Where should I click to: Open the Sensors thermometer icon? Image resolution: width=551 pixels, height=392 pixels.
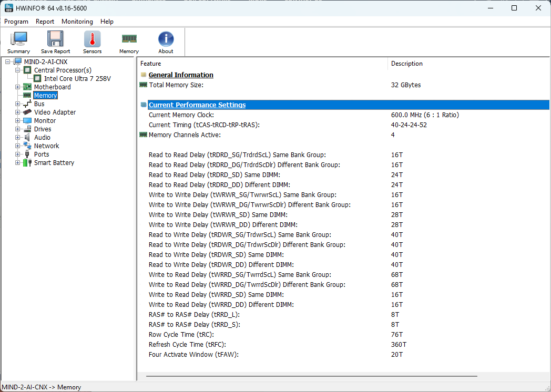point(92,39)
